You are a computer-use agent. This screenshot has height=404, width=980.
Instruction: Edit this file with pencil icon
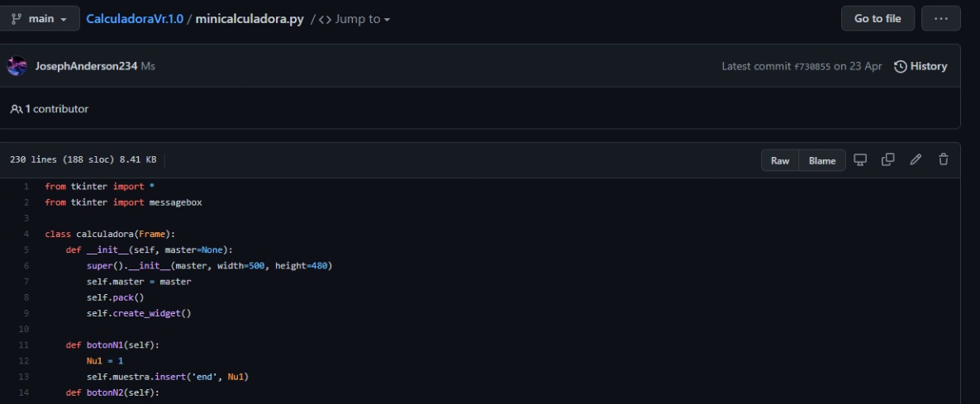[x=916, y=160]
